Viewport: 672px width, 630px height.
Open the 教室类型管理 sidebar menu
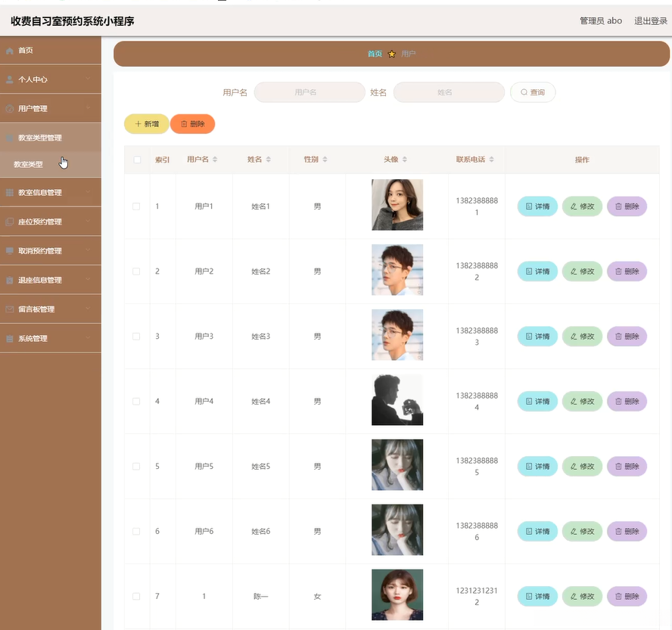[x=51, y=138]
